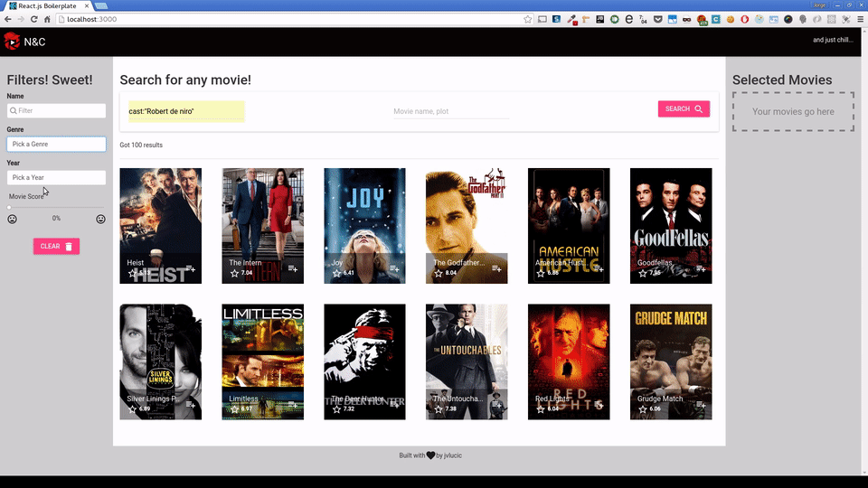The width and height of the screenshot is (868, 488).
Task: Click the Movie Score slider handle
Action: [x=9, y=208]
